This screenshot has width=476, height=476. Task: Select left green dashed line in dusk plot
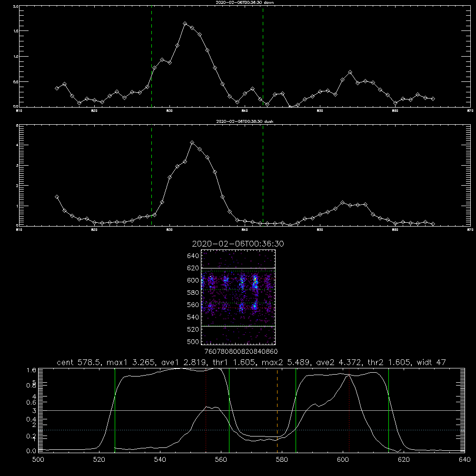(151, 176)
